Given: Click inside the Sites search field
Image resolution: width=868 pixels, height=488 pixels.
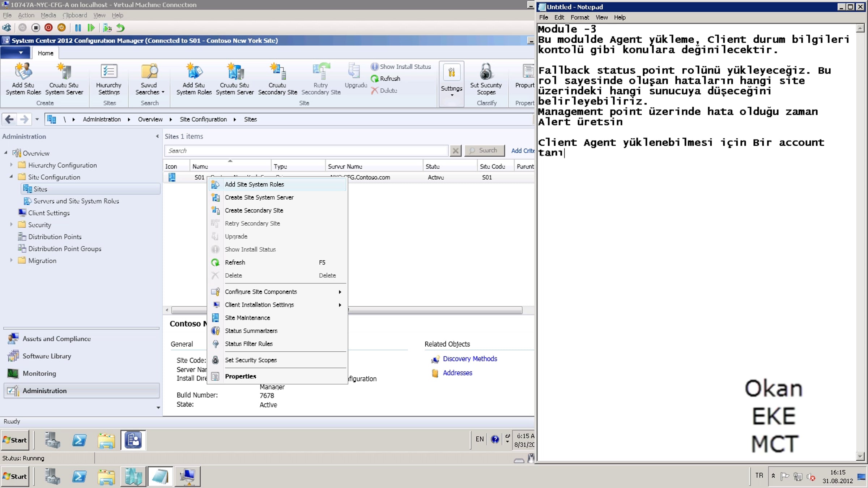Looking at the screenshot, I should [x=306, y=150].
